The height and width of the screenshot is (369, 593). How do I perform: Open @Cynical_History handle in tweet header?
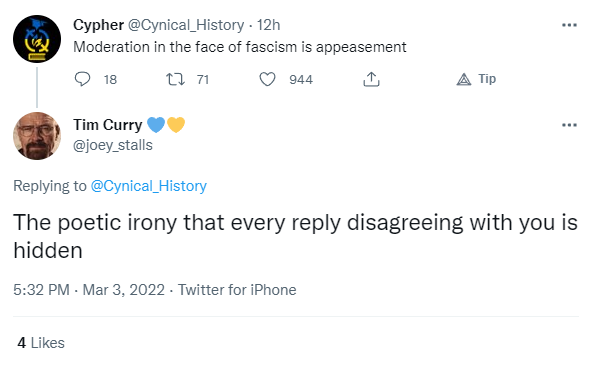click(186, 25)
